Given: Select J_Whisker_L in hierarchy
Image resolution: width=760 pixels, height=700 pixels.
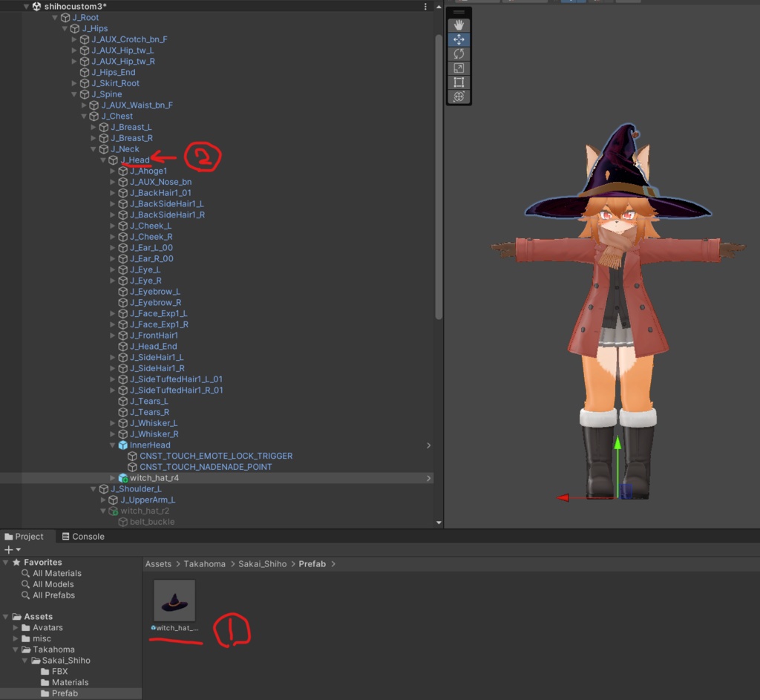Looking at the screenshot, I should coord(153,422).
